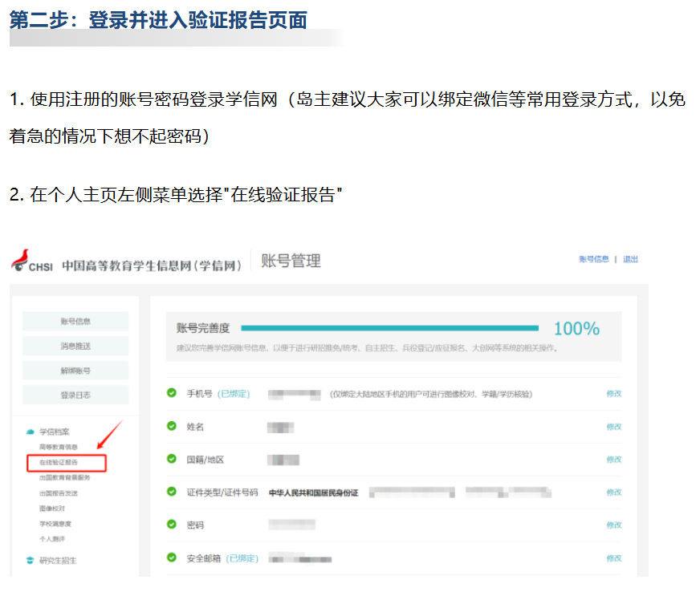Open 在线验证报告 in the left menu
Viewport: 700px width, 596px height.
point(59,463)
